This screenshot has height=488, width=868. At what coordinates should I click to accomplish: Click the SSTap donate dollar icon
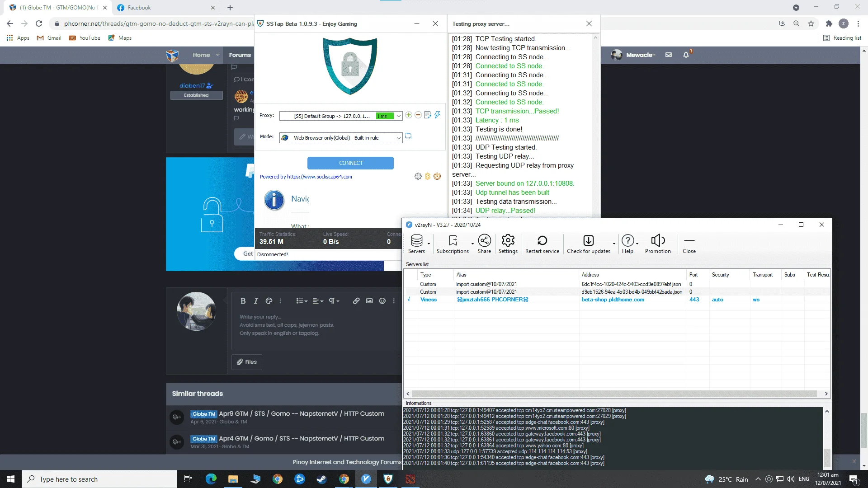pyautogui.click(x=428, y=176)
